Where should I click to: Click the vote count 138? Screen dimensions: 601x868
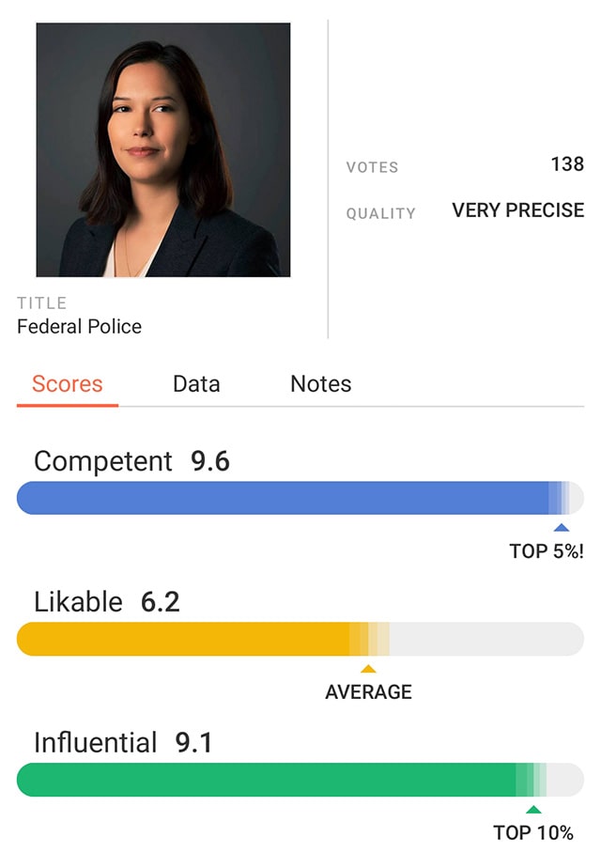[x=567, y=164]
